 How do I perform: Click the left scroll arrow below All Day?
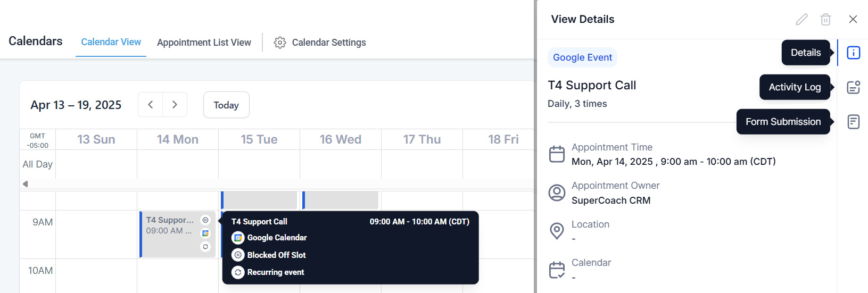(x=25, y=184)
